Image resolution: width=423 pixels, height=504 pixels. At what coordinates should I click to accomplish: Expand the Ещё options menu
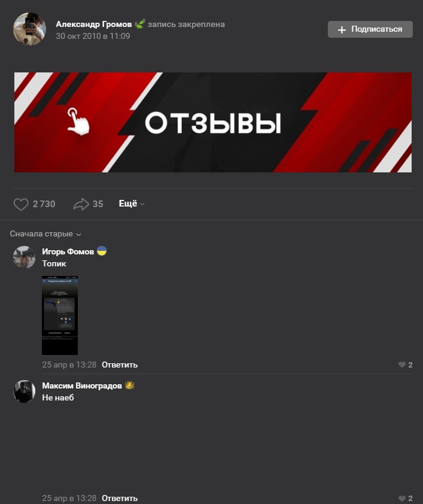coord(132,204)
